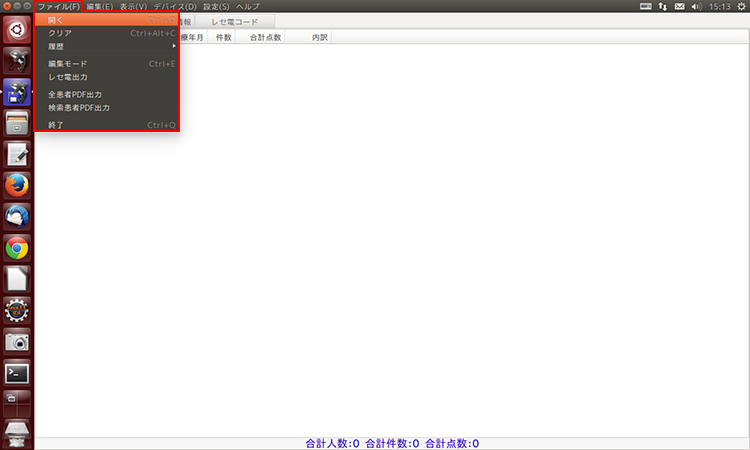Viewport: 750px width, 450px height.
Task: Sort by the 件数 column header
Action: click(223, 37)
